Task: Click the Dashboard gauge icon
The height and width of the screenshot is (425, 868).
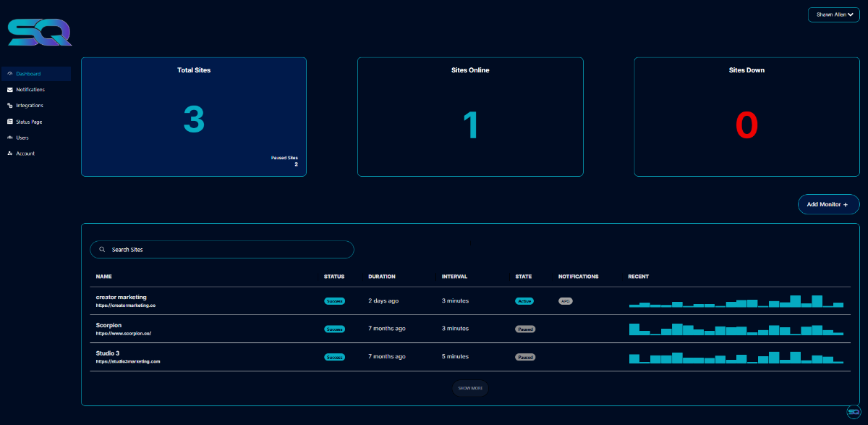Action: 9,74
